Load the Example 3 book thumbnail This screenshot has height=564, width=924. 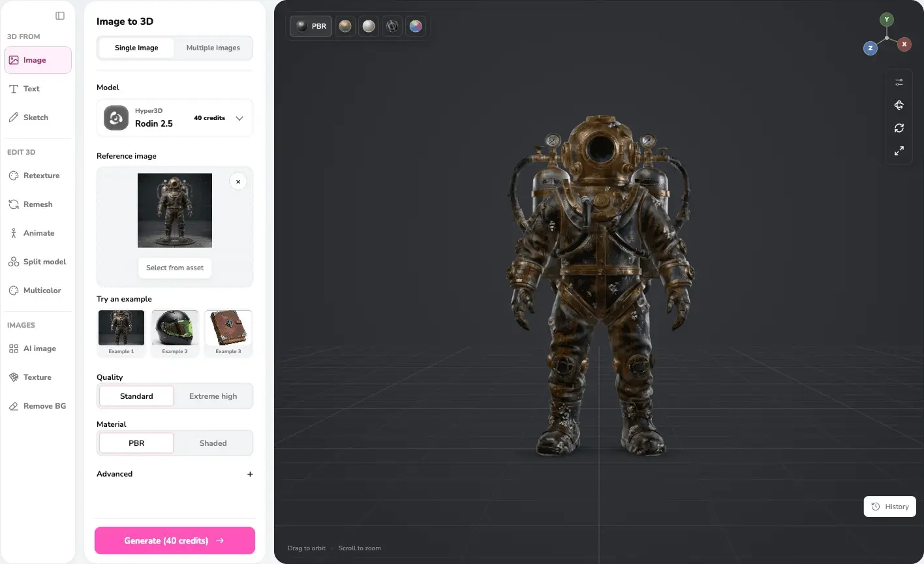pos(228,333)
